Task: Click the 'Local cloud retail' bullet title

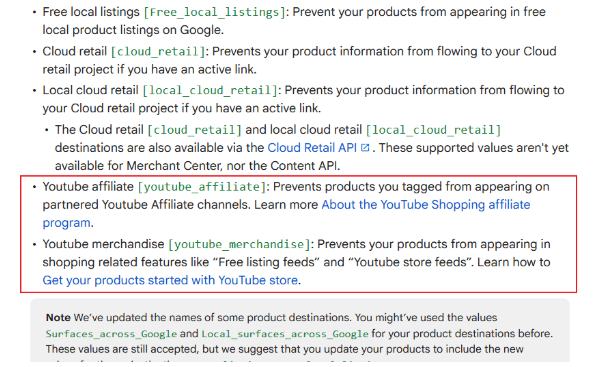Action: tap(90, 90)
